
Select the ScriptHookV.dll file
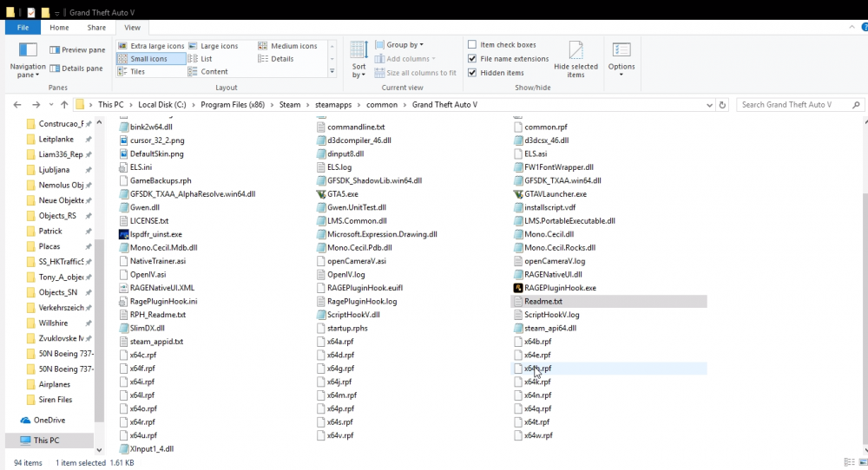349,315
